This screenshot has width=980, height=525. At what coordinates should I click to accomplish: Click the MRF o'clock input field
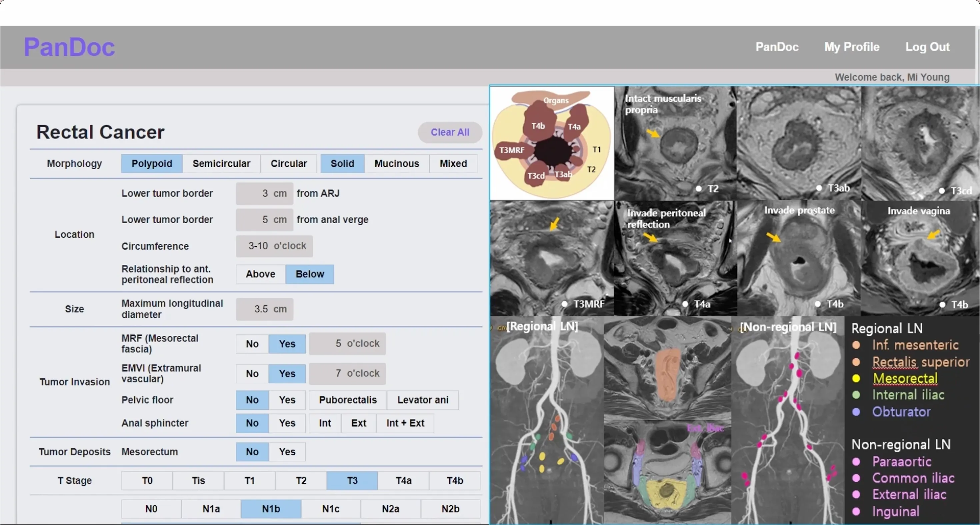click(347, 344)
